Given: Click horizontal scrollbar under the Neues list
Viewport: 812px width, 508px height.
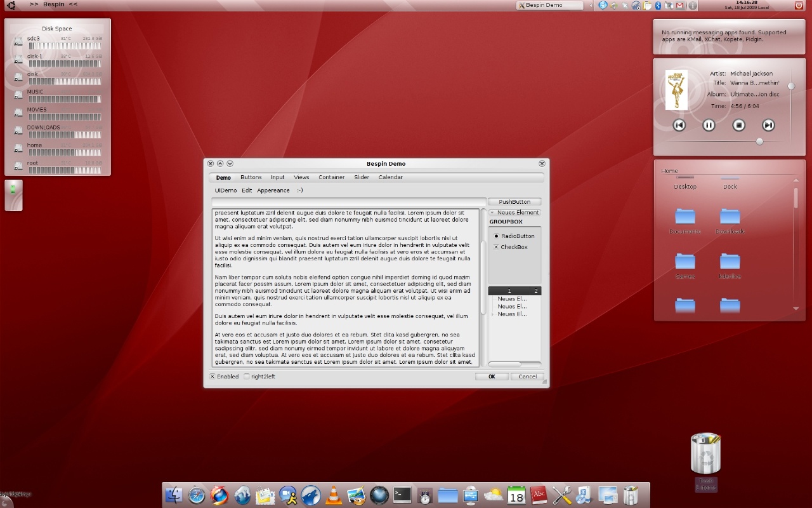Looking at the screenshot, I should click(514, 364).
